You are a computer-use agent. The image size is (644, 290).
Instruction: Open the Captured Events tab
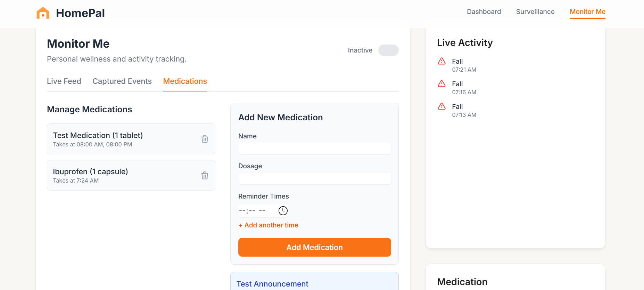[x=122, y=81]
